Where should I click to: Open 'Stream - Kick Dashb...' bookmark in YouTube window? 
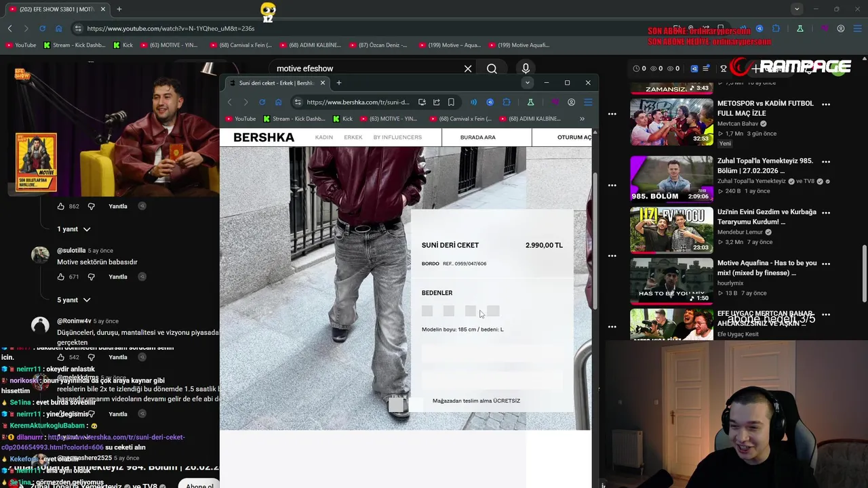[x=74, y=45]
